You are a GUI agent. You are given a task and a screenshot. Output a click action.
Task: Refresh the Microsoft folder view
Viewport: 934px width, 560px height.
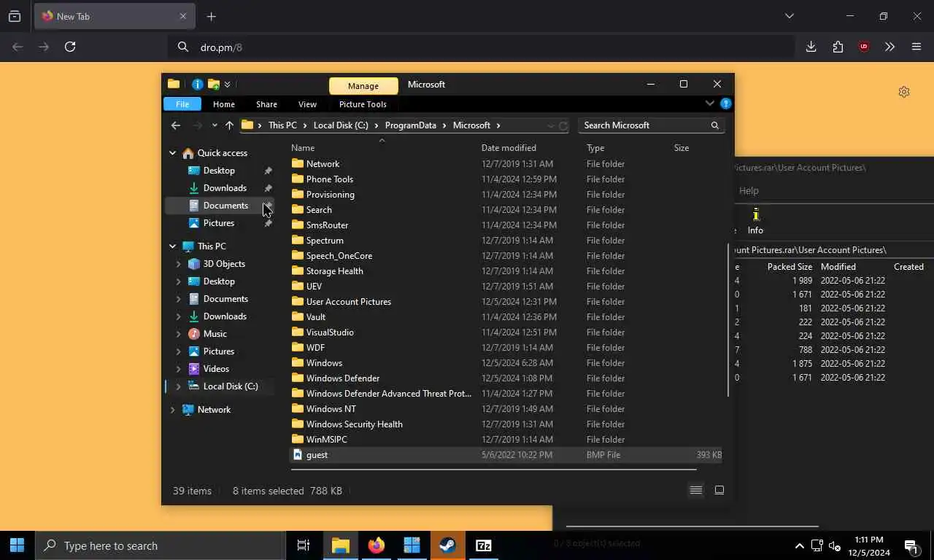563,125
